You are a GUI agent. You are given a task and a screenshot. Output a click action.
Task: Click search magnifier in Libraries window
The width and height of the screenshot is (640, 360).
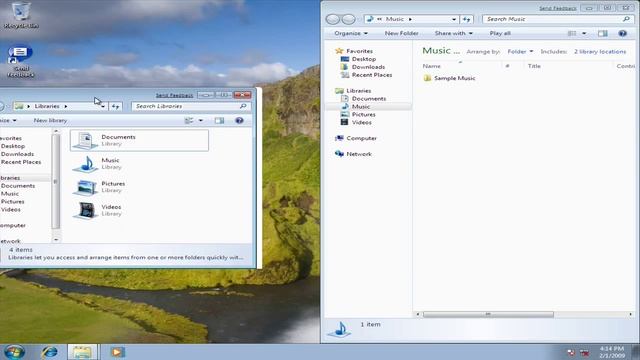243,106
